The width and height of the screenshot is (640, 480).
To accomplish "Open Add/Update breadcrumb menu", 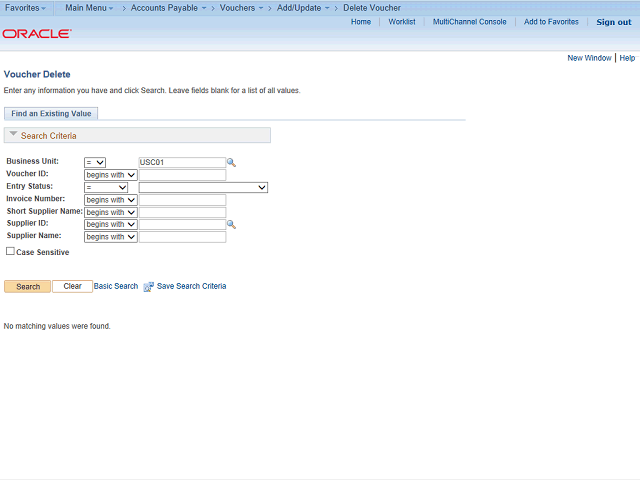I will click(303, 8).
